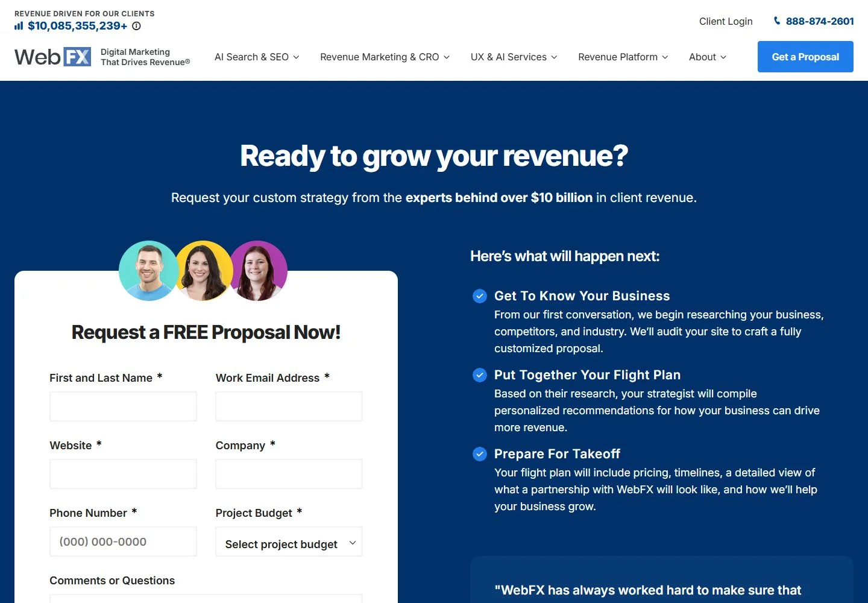The height and width of the screenshot is (603, 868).
Task: Click the Get To Know Your Business title
Action: click(582, 296)
